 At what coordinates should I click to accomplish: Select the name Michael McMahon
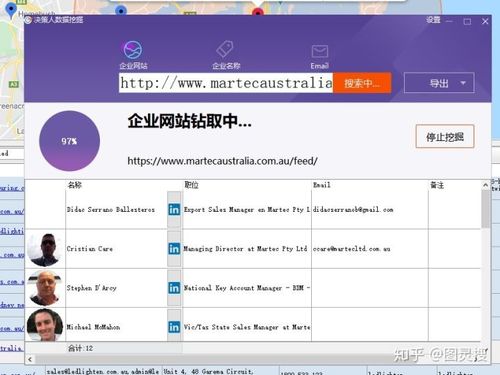[93, 327]
